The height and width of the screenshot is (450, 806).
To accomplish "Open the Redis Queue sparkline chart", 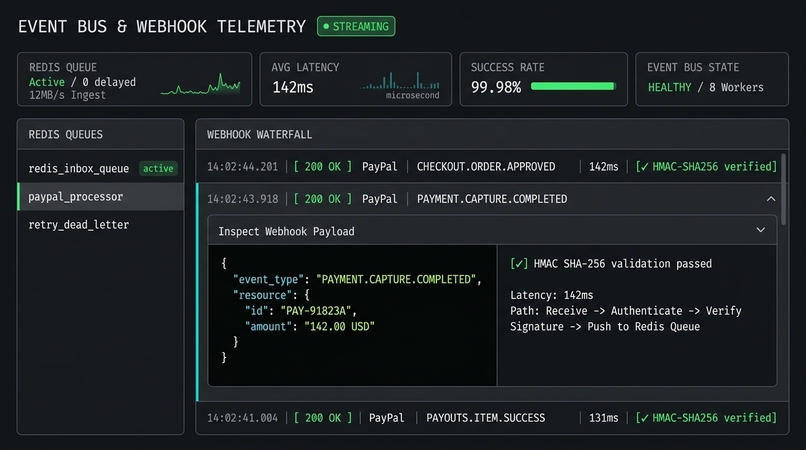I will pyautogui.click(x=200, y=85).
